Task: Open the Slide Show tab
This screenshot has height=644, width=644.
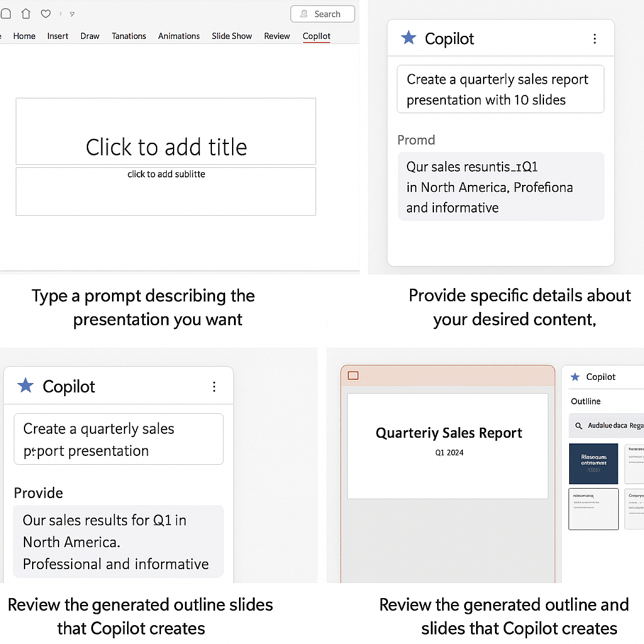Action: coord(231,36)
